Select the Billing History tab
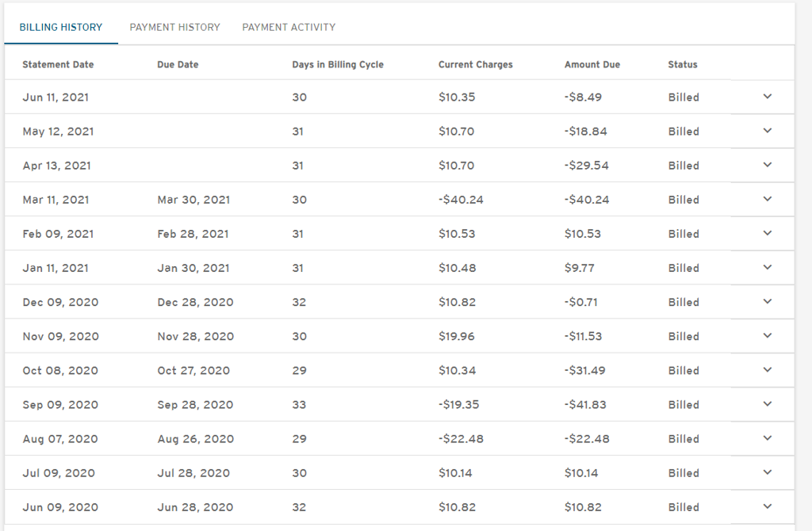 point(60,27)
